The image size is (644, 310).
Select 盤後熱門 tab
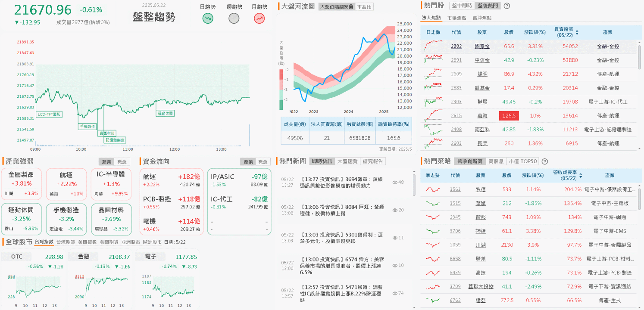[x=488, y=6]
